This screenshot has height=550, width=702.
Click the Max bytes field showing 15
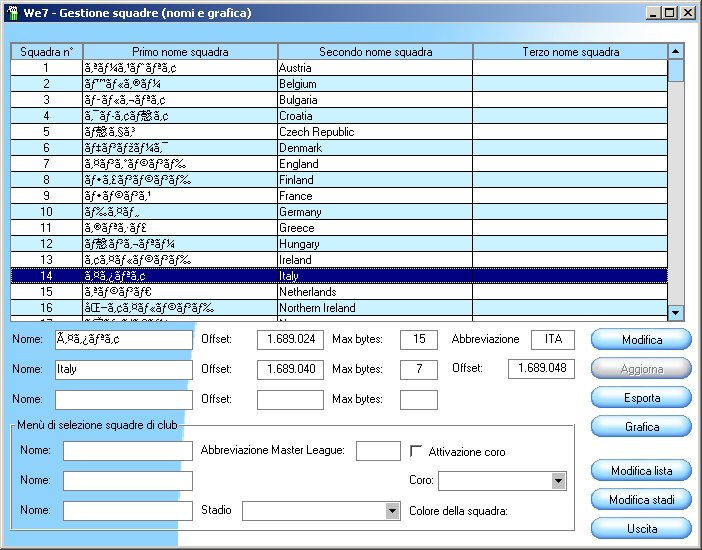pyautogui.click(x=418, y=340)
